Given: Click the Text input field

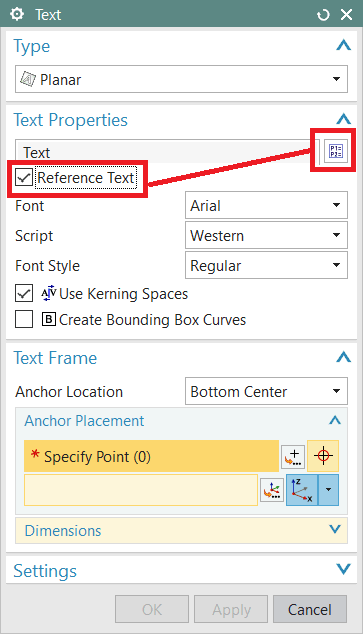Looking at the screenshot, I should coord(167,152).
